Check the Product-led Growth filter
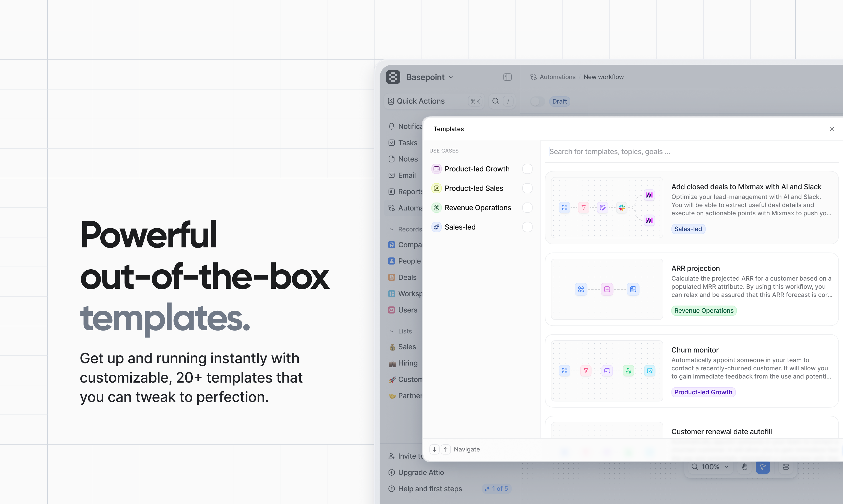This screenshot has width=843, height=504. [527, 169]
